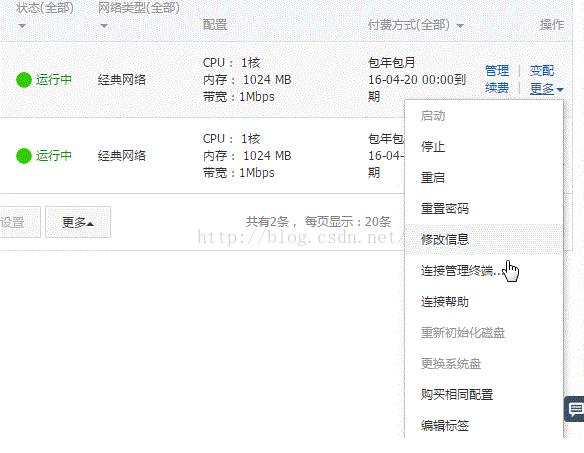The height and width of the screenshot is (453, 584).
Task: Click 16-04-20 00:00到期 expiry date text
Action: pos(417,88)
